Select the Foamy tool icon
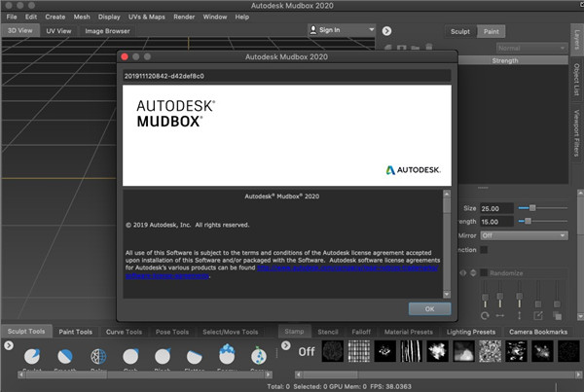This screenshot has height=392, width=584. tap(226, 357)
